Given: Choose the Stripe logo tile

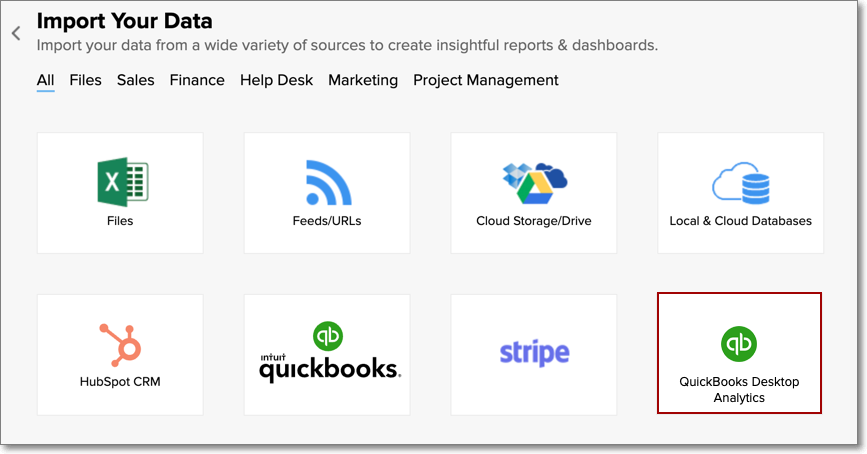Looking at the screenshot, I should pyautogui.click(x=534, y=355).
